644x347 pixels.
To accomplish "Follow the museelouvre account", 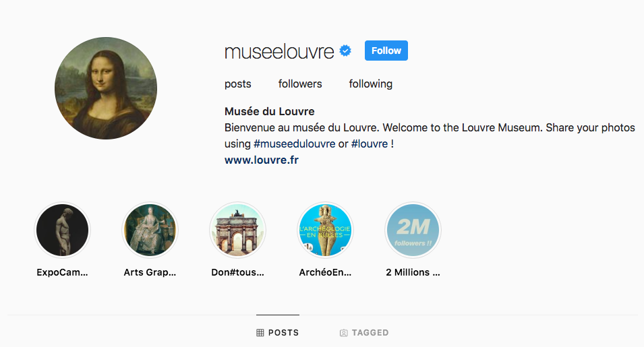I will click(x=386, y=51).
